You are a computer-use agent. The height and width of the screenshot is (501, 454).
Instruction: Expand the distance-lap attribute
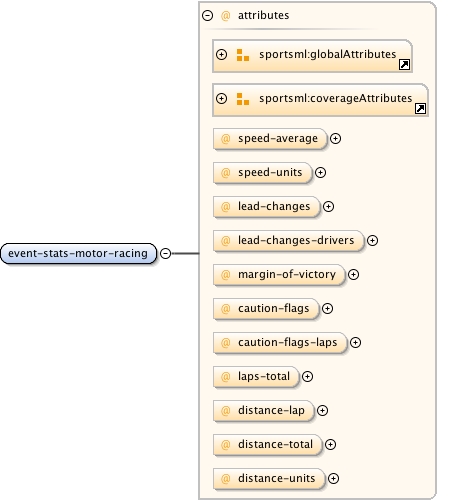click(x=322, y=410)
